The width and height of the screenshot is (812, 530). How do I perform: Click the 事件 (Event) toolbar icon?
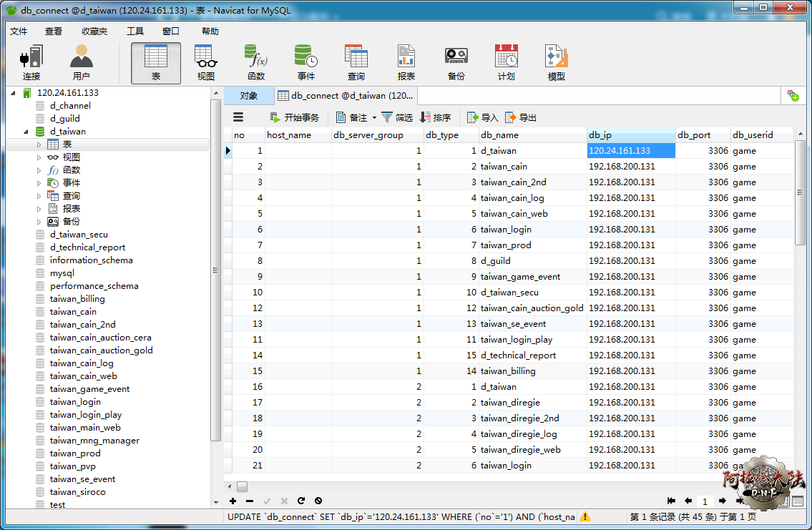[x=305, y=63]
